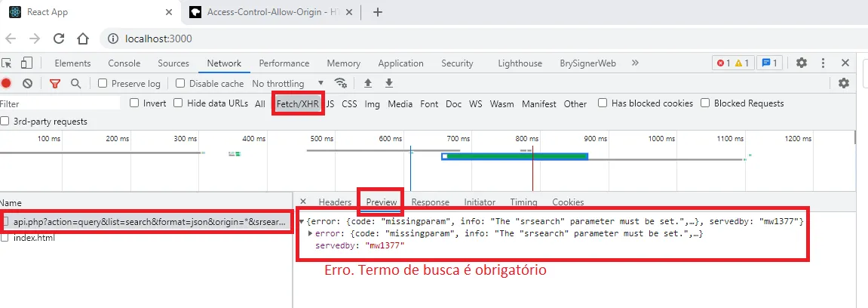Close the request details pane
The height and width of the screenshot is (308, 868).
303,202
